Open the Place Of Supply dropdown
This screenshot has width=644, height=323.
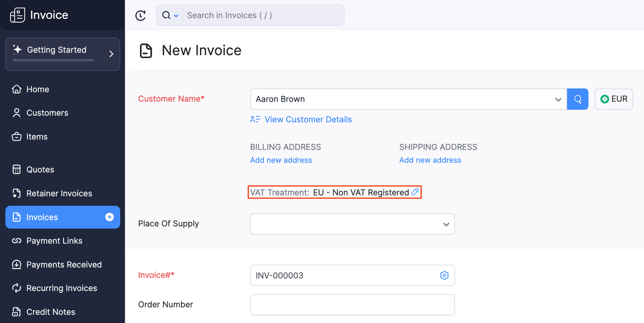[445, 224]
